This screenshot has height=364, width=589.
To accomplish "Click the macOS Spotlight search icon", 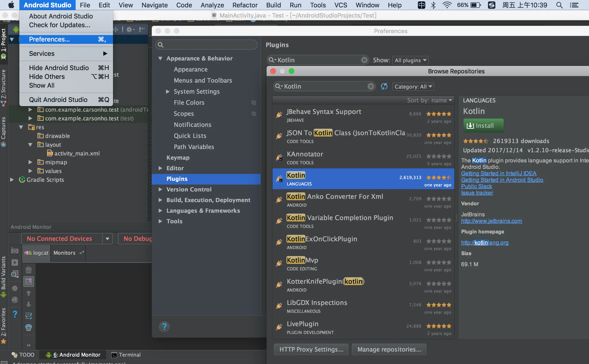I will (x=559, y=5).
